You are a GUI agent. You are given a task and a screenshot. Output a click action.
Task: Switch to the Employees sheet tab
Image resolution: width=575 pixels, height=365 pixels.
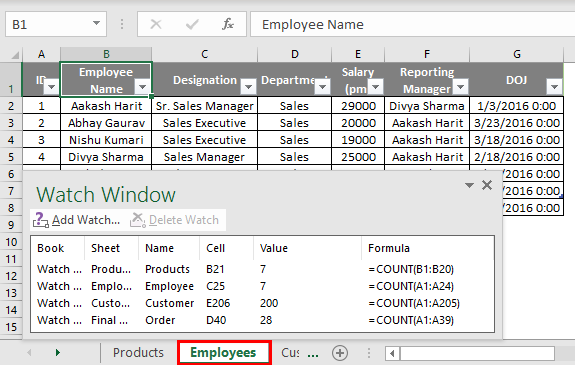click(223, 353)
